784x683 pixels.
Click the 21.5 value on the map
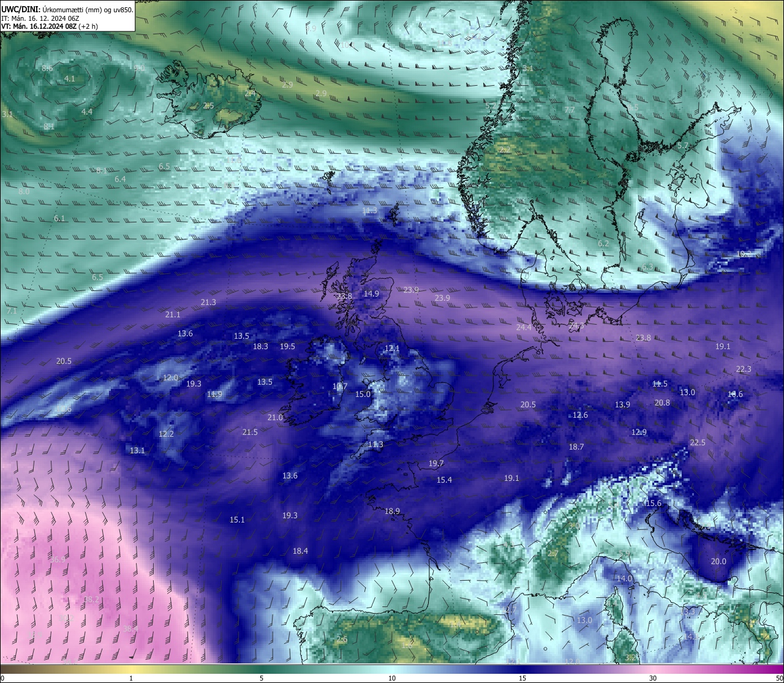coord(250,432)
